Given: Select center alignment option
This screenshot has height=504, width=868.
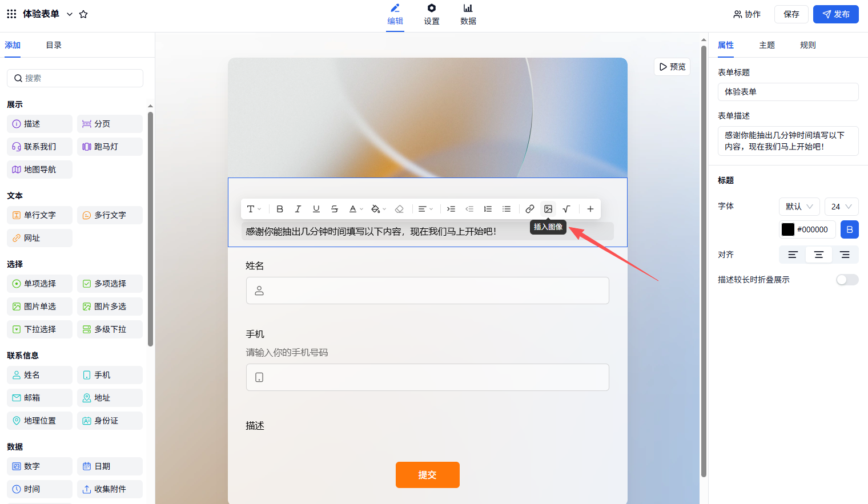Looking at the screenshot, I should (818, 255).
